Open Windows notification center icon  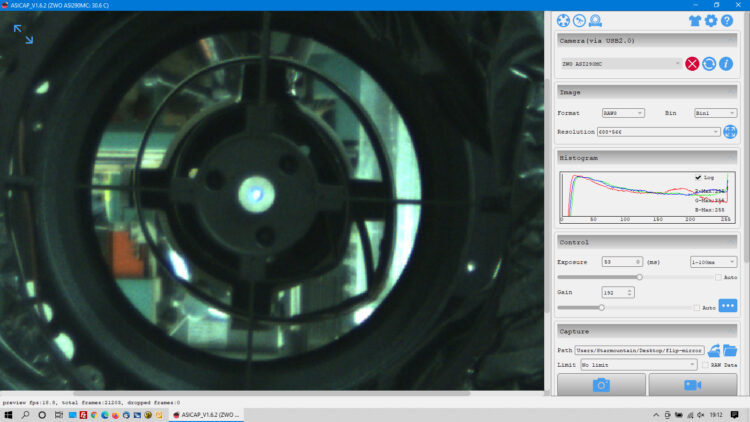click(735, 415)
